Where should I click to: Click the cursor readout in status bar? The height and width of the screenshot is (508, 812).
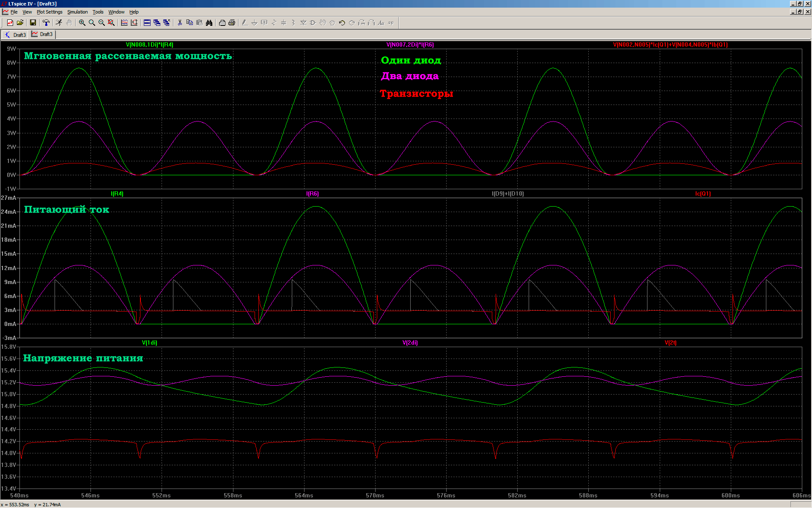click(31, 505)
